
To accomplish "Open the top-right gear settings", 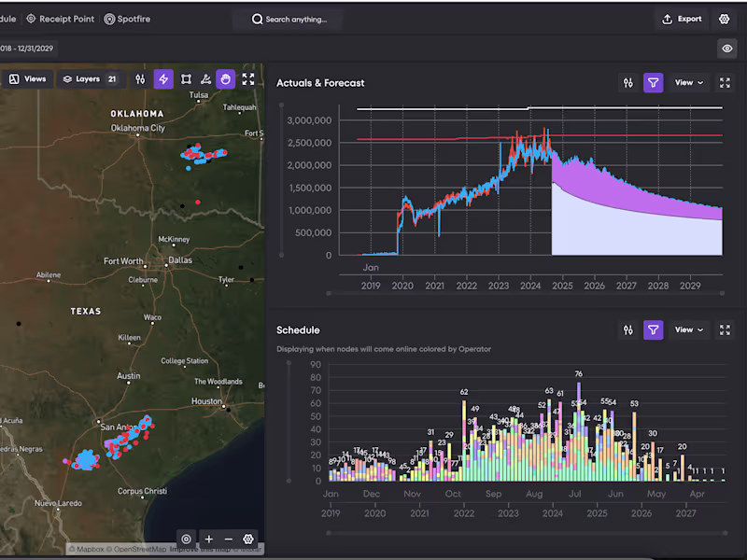I will pos(725,19).
